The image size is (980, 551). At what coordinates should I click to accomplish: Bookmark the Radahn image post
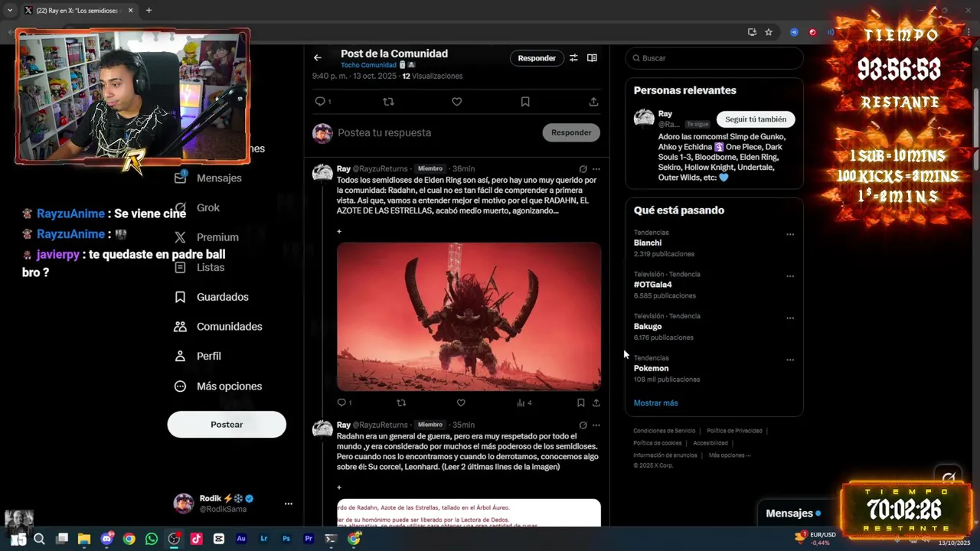580,403
